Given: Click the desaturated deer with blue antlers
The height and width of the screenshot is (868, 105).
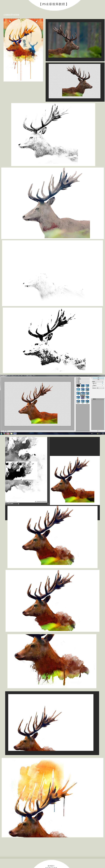Looking at the screenshot, I should (52, 203).
